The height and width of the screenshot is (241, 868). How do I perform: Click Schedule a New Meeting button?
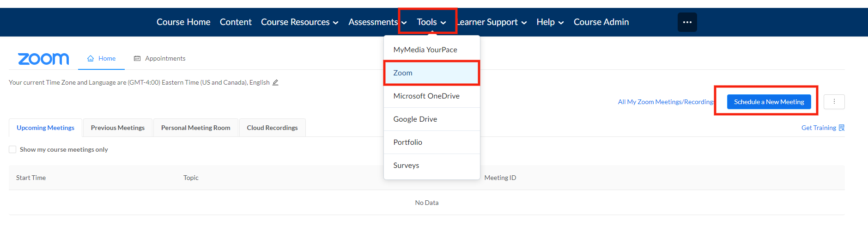pos(769,102)
